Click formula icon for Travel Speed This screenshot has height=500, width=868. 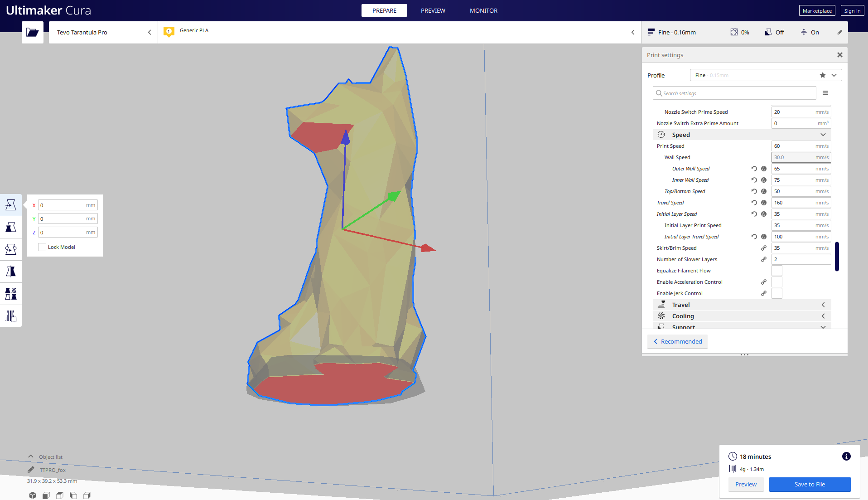pyautogui.click(x=764, y=203)
